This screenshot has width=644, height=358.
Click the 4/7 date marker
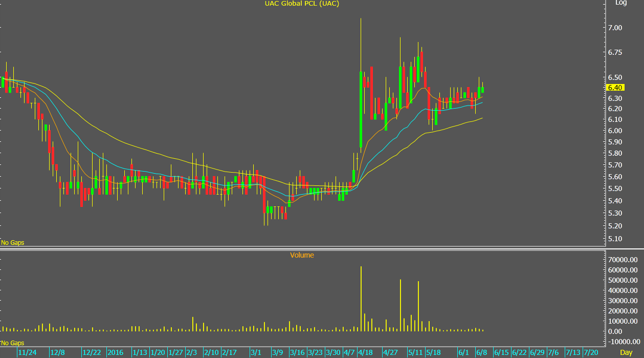(x=350, y=352)
